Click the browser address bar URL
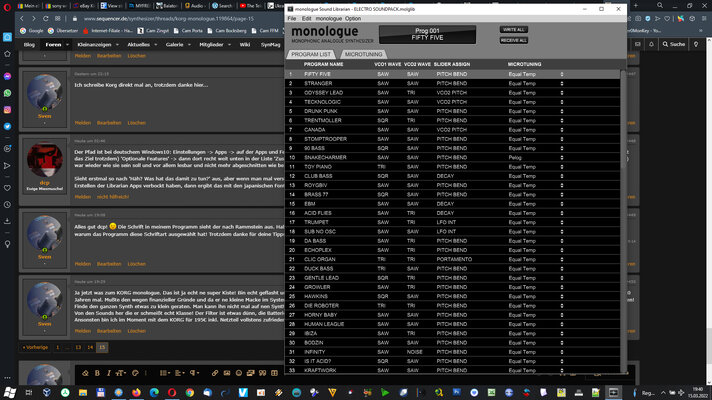The image size is (712, 400). (169, 19)
